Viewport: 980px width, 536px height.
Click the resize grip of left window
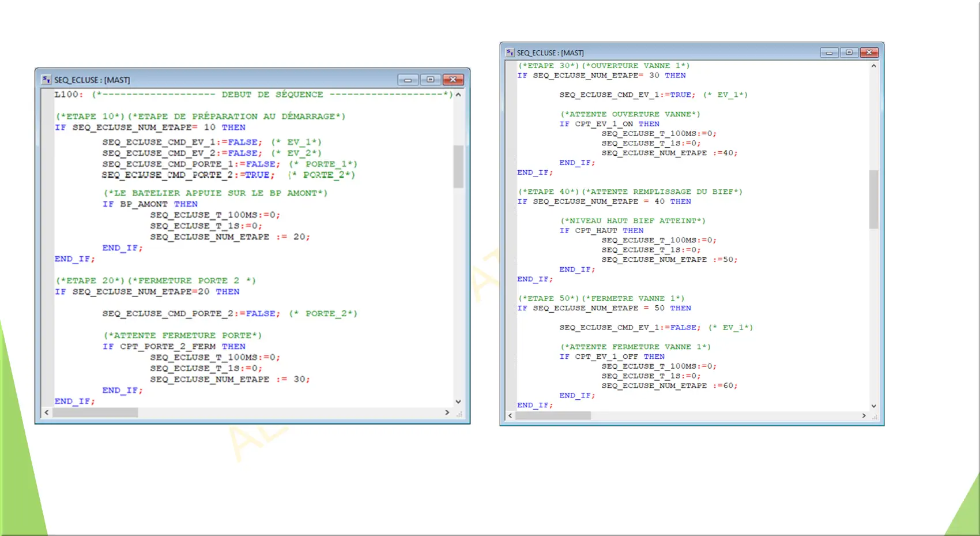tap(459, 414)
